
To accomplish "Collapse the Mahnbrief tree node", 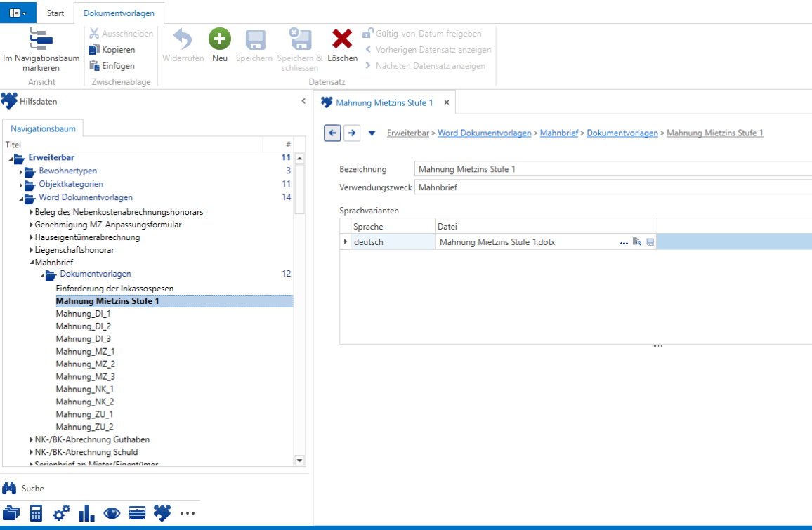I will pyautogui.click(x=32, y=263).
